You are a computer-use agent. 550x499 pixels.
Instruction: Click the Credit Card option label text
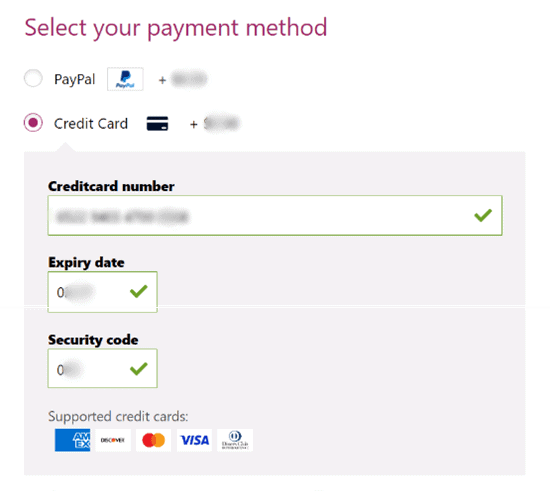click(91, 124)
